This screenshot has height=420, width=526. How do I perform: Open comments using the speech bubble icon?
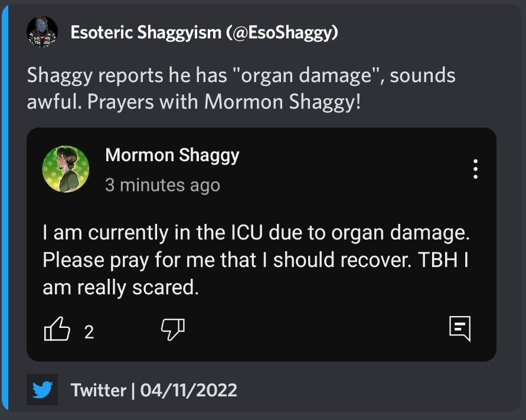[460, 328]
